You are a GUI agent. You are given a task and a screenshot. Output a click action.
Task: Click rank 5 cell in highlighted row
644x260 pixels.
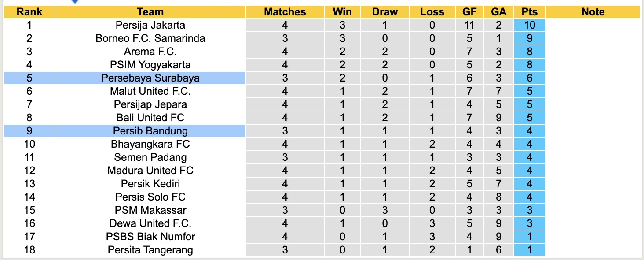29,78
